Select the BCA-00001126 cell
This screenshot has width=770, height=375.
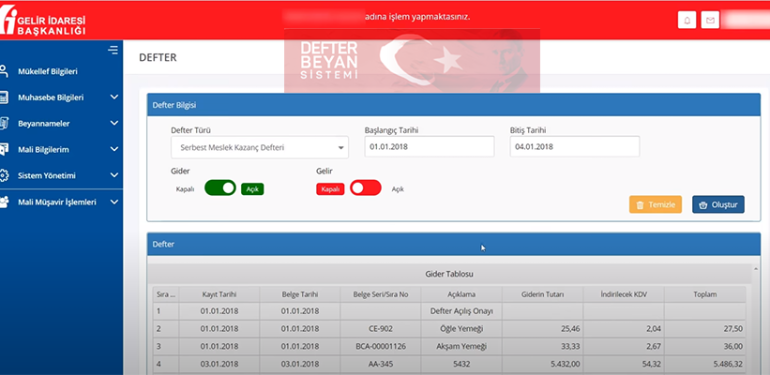[381, 347]
